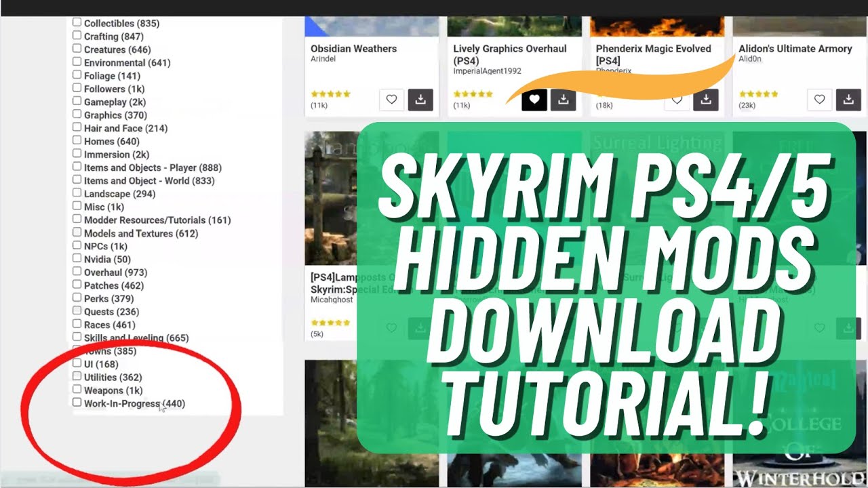Screen dimensions: 868x488
Task: Check the UI (168) category
Action: point(77,363)
